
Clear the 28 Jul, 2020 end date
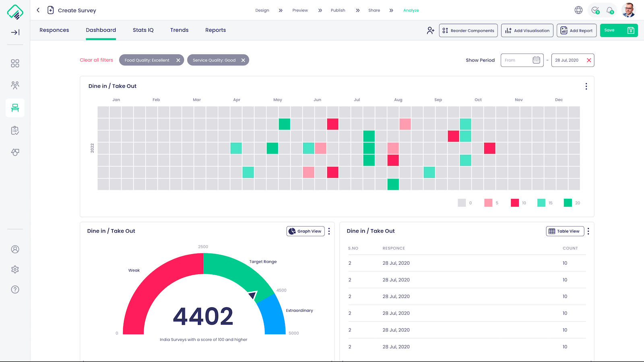click(x=589, y=60)
